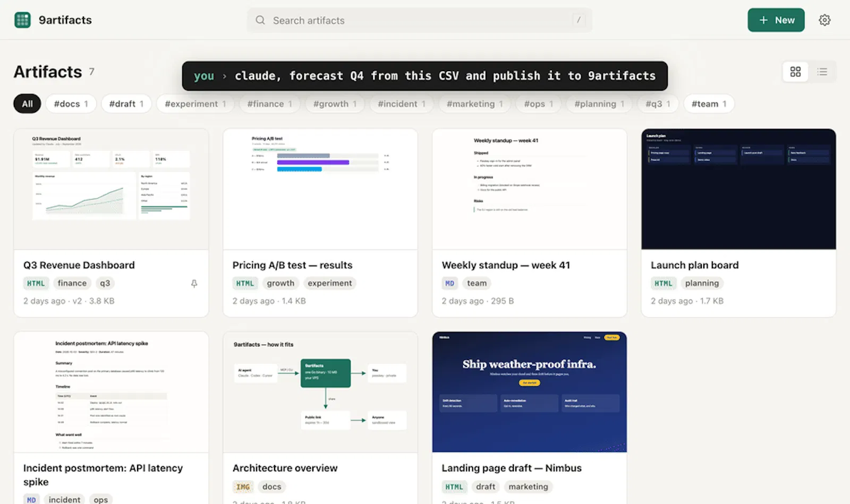The height and width of the screenshot is (504, 850).
Task: Filter by #growth tag
Action: pyautogui.click(x=335, y=104)
